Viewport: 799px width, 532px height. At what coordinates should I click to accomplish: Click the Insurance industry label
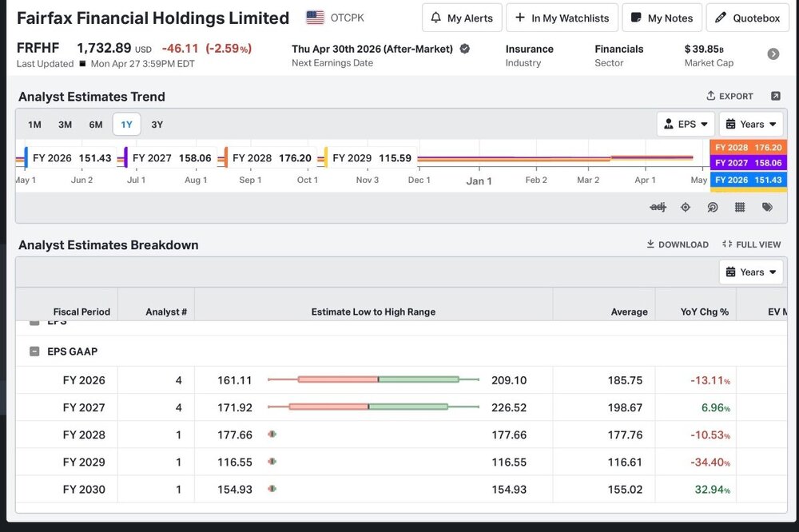click(530, 49)
